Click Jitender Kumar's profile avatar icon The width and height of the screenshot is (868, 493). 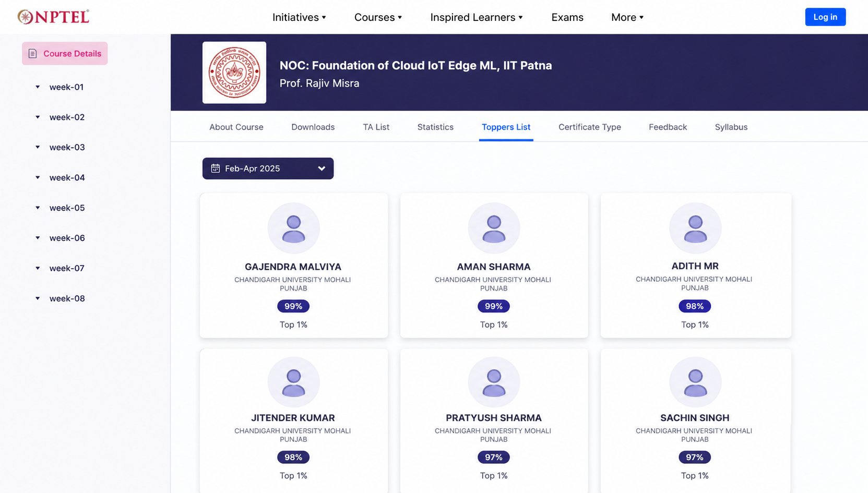[293, 382]
